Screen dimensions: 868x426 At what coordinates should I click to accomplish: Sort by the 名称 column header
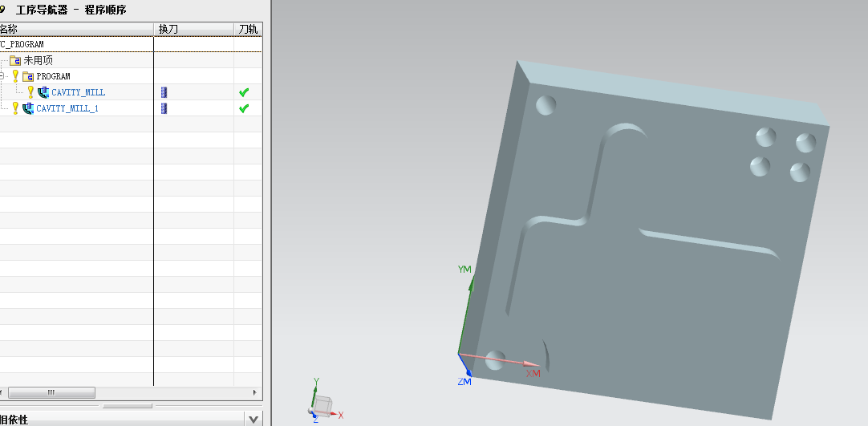point(76,29)
